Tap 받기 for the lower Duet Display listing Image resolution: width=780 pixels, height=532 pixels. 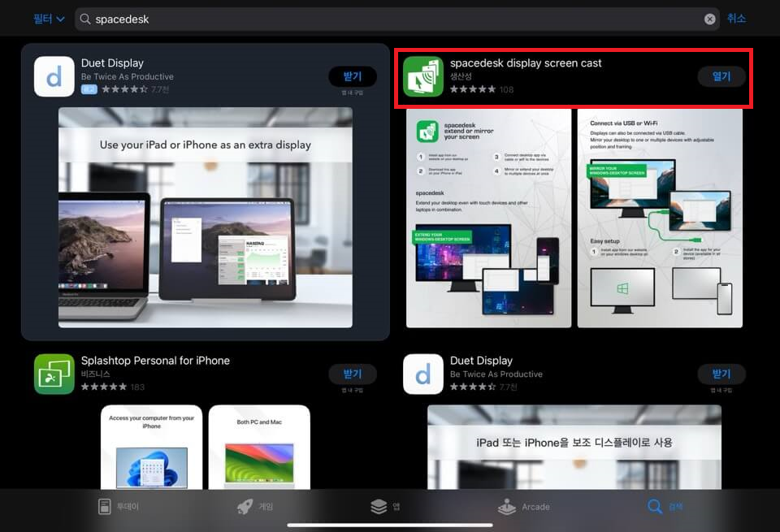721,374
